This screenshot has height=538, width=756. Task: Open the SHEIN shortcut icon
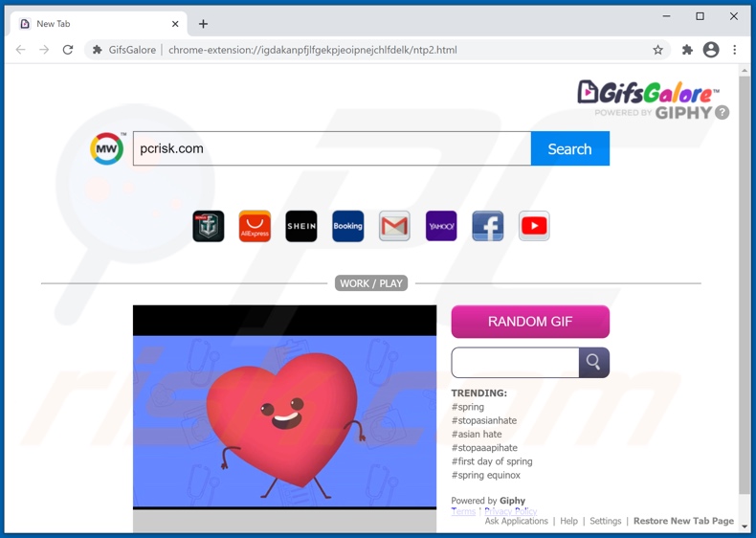301,226
